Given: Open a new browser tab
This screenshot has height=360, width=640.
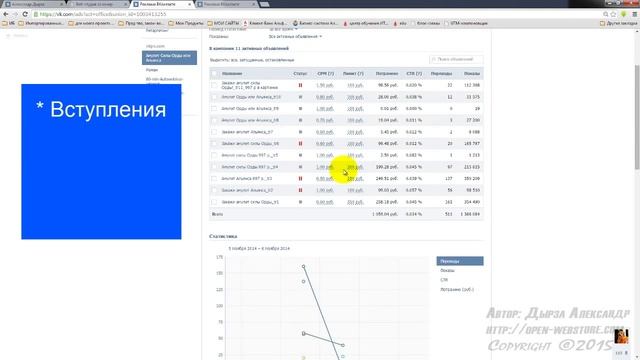Looking at the screenshot, I should [x=264, y=4].
